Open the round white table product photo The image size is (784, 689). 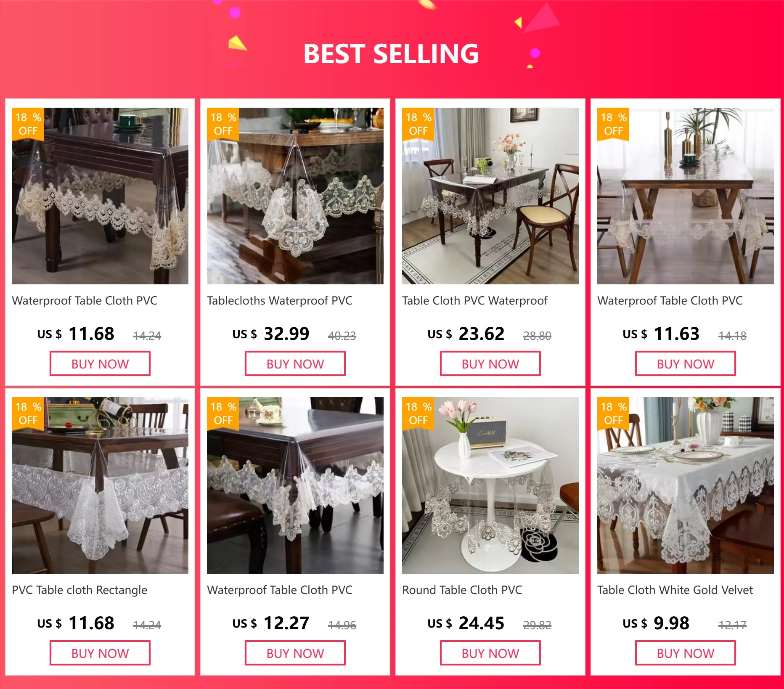[x=490, y=485]
